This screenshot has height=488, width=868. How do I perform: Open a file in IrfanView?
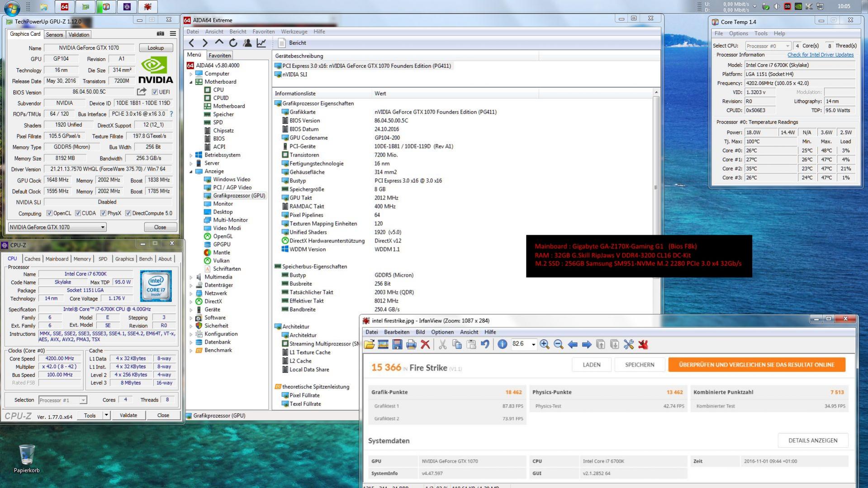click(369, 345)
